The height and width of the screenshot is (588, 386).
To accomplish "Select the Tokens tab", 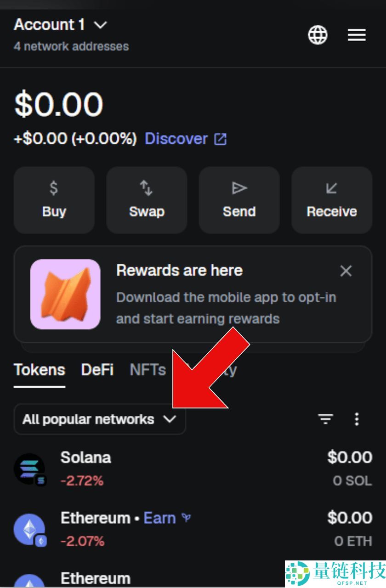I will click(x=40, y=369).
